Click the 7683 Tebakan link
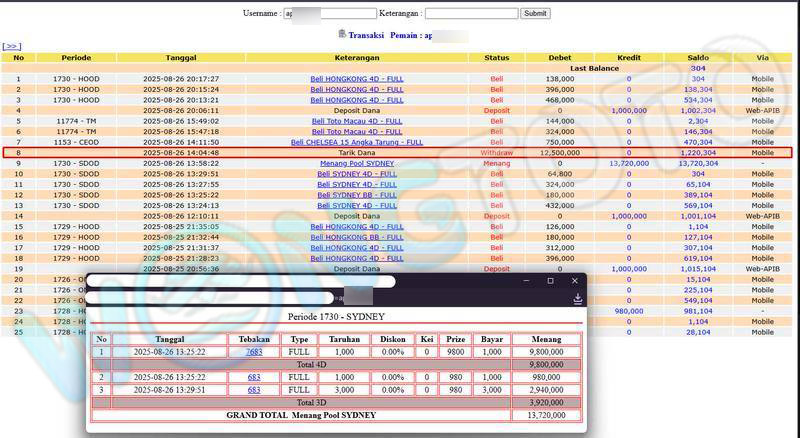This screenshot has height=438, width=800. pyautogui.click(x=254, y=352)
